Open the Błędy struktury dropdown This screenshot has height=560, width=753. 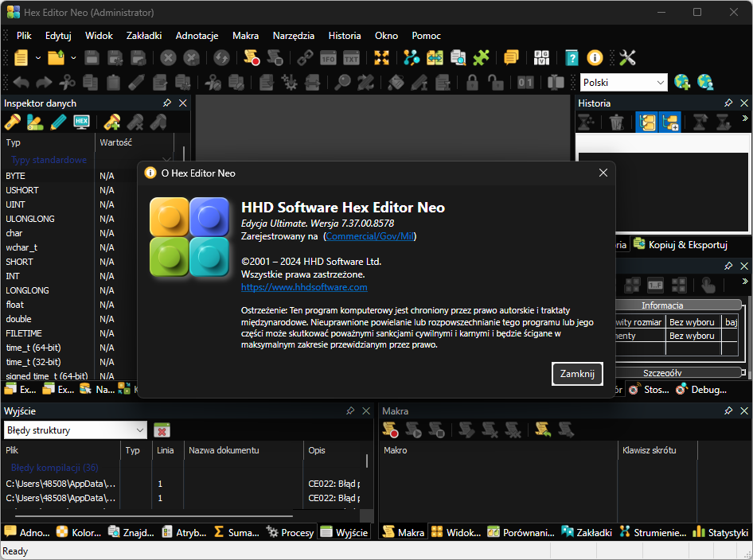click(x=75, y=430)
